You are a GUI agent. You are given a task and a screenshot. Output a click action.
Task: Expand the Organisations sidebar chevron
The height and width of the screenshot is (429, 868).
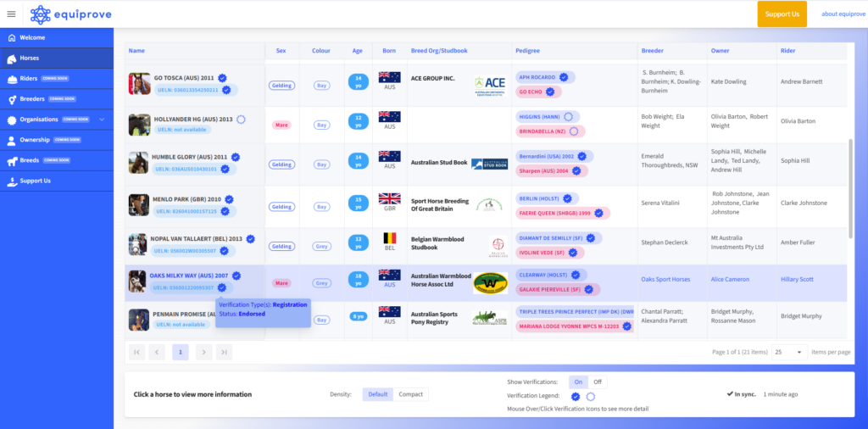point(102,120)
